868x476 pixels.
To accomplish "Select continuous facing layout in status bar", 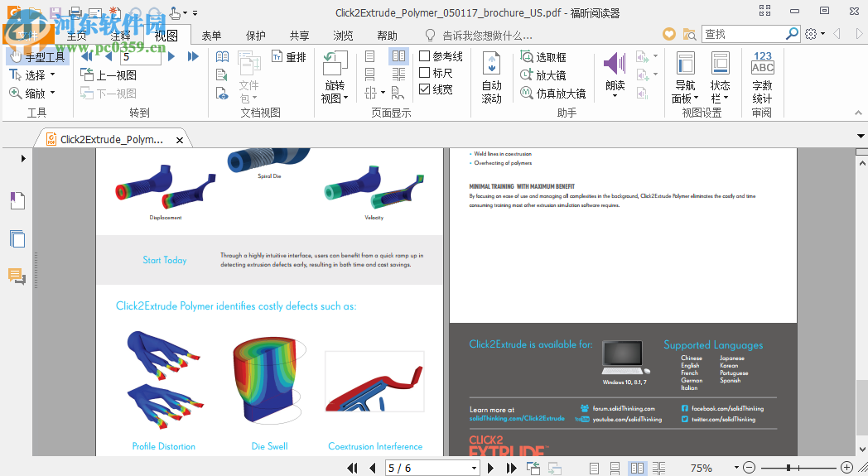I will click(658, 469).
